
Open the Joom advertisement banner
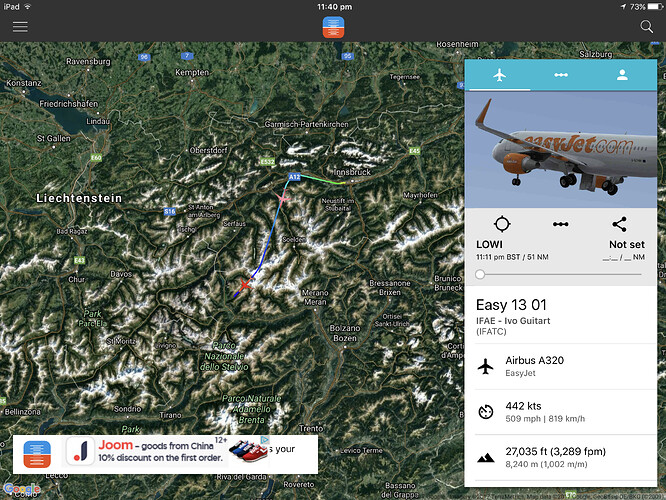[x=165, y=454]
